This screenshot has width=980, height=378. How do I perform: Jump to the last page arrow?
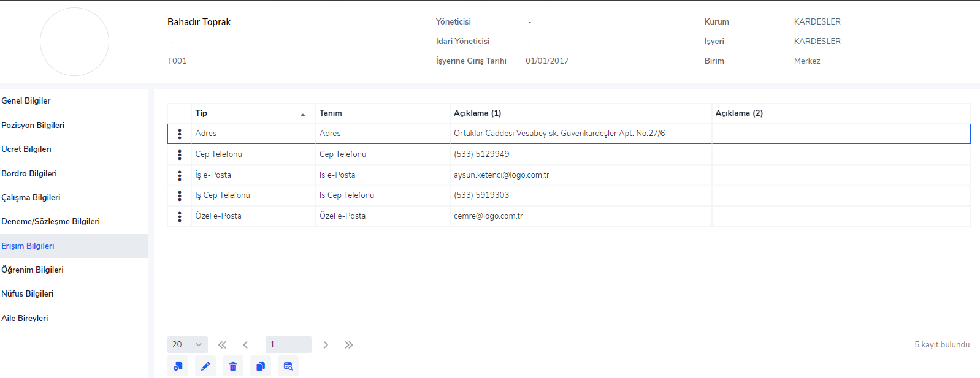349,345
